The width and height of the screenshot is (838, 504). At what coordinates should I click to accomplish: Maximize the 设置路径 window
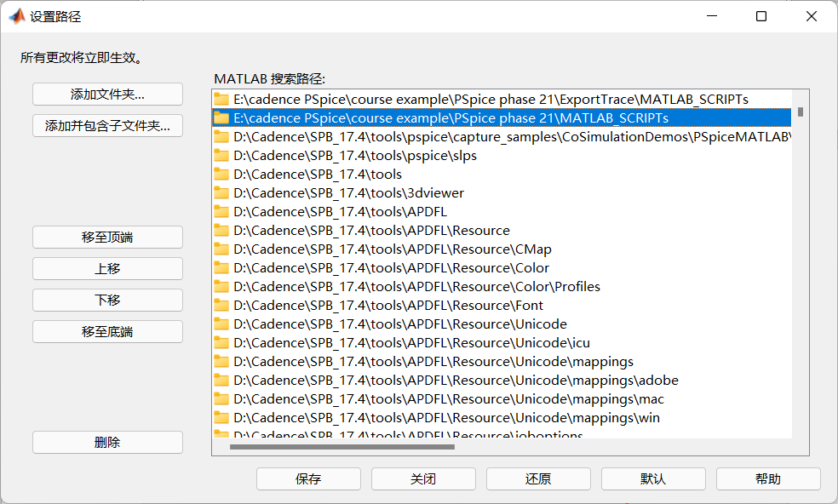tap(761, 16)
